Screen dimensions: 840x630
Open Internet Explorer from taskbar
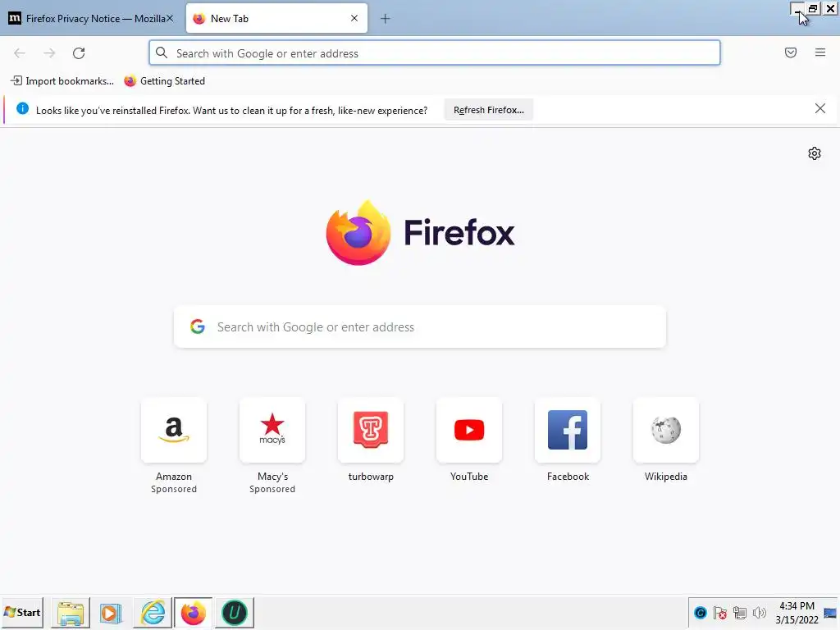tap(153, 613)
